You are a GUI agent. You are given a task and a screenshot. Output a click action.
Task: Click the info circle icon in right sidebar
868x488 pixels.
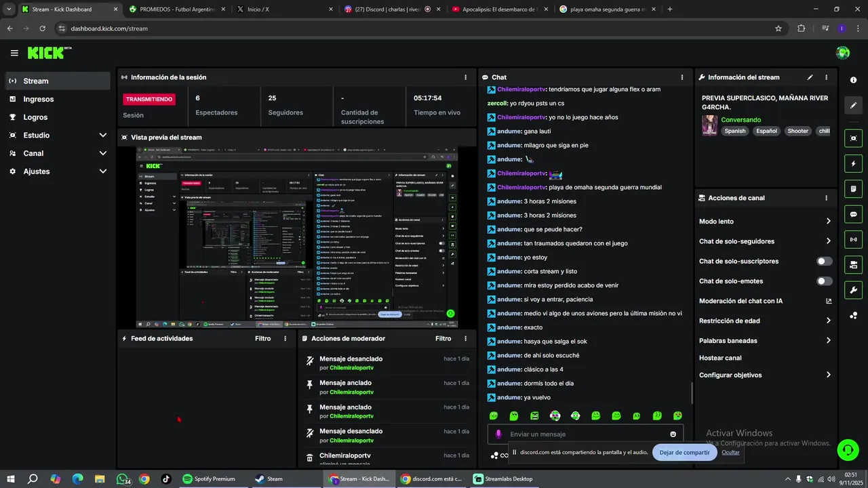tap(853, 80)
